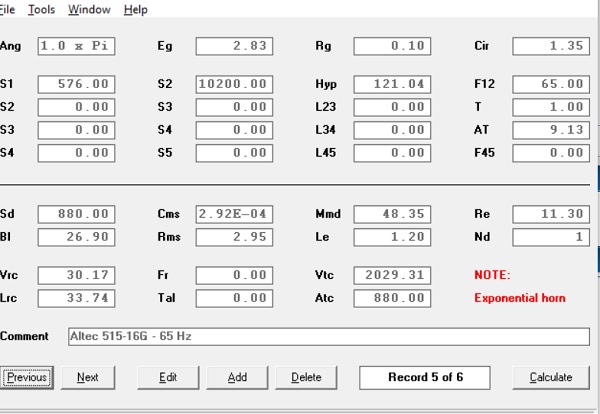Delete the current record
Viewport: 600px width, 414px height.
(x=306, y=378)
